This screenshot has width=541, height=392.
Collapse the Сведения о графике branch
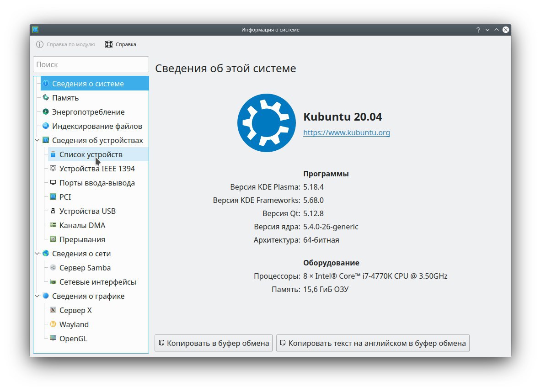[x=37, y=296]
